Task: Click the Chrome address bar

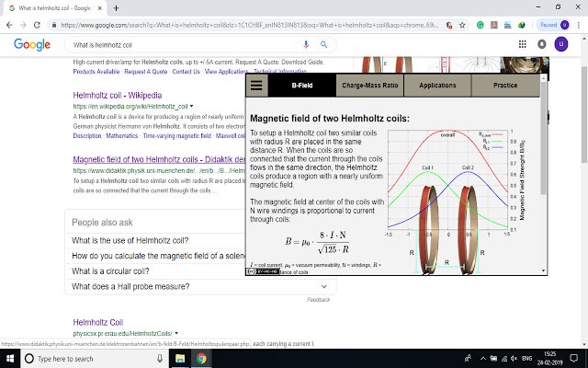Action: [x=249, y=25]
